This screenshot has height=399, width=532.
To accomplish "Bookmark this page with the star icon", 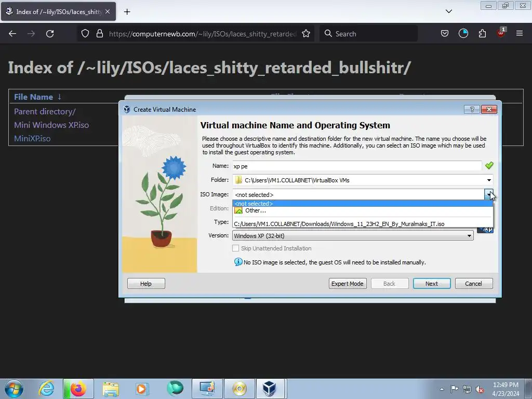I will [306, 34].
